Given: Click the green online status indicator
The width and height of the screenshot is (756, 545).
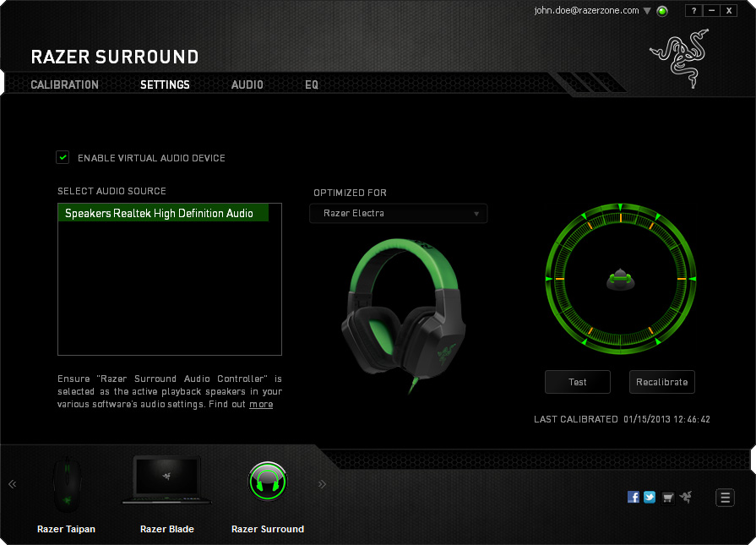Looking at the screenshot, I should [662, 11].
